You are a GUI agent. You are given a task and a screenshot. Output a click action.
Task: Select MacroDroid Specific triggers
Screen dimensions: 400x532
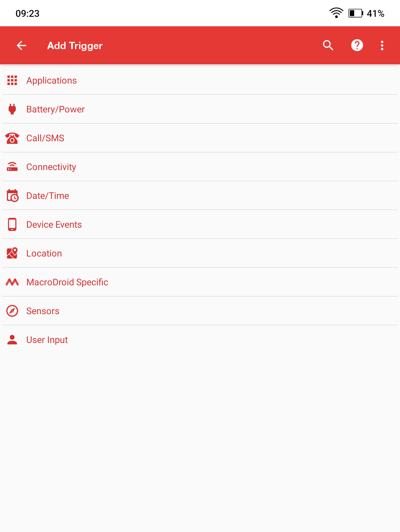67,282
